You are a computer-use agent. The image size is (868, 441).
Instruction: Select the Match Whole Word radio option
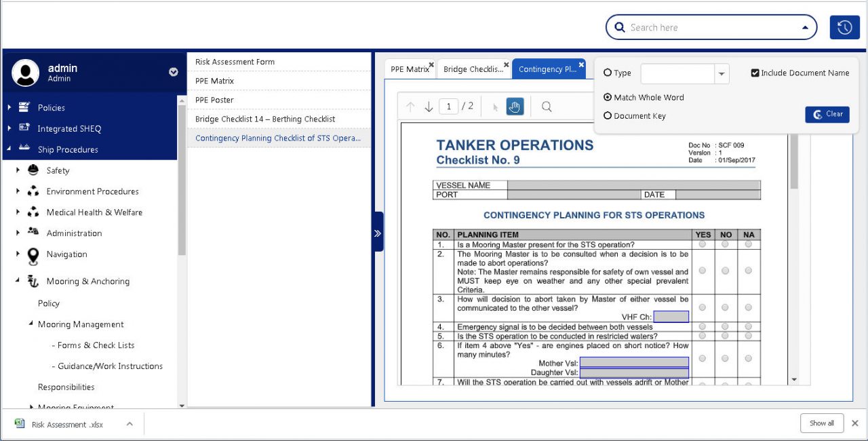[x=608, y=98]
